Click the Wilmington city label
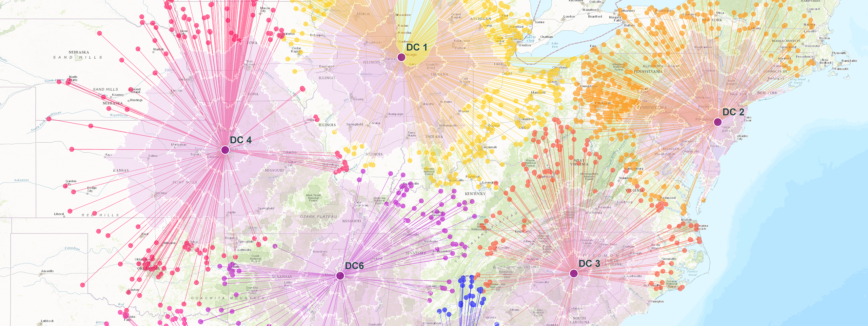 [655, 301]
